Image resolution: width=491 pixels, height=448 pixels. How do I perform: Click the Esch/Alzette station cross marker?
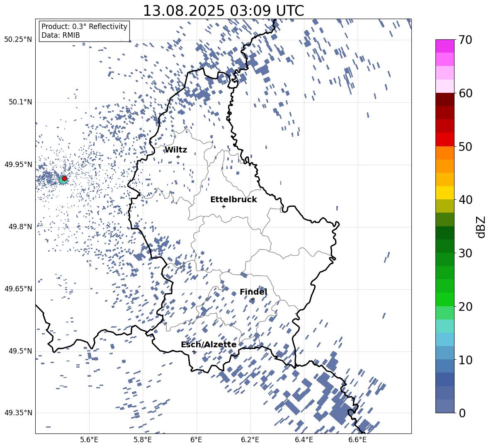[x=194, y=351]
